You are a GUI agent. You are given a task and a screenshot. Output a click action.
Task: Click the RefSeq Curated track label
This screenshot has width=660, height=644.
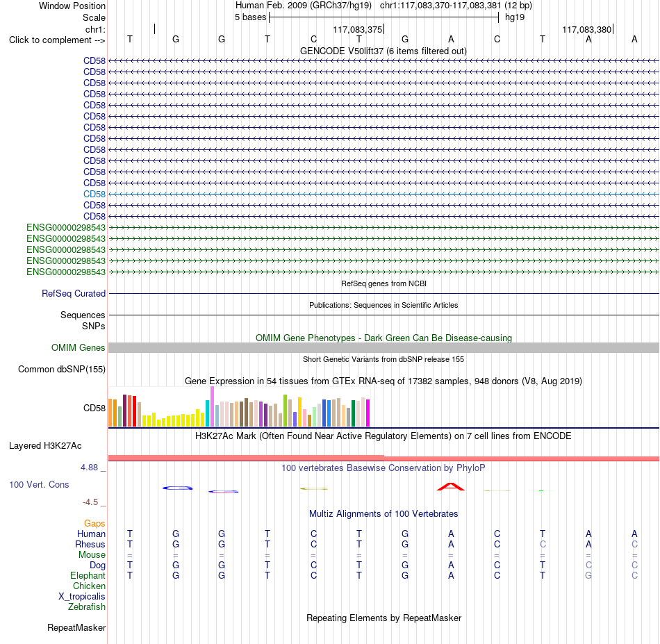pyautogui.click(x=73, y=293)
